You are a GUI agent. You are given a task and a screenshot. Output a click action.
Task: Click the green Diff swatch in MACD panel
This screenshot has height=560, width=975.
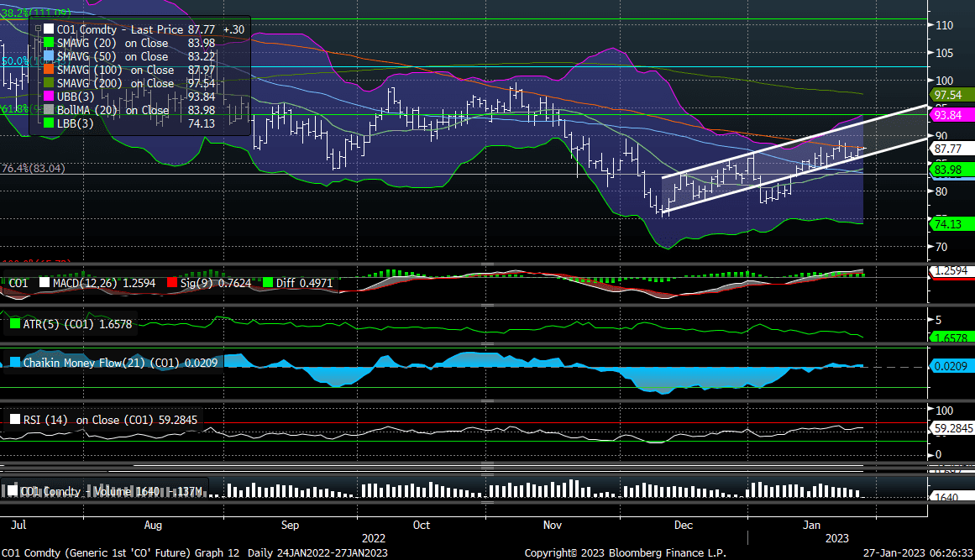pyautogui.click(x=268, y=283)
